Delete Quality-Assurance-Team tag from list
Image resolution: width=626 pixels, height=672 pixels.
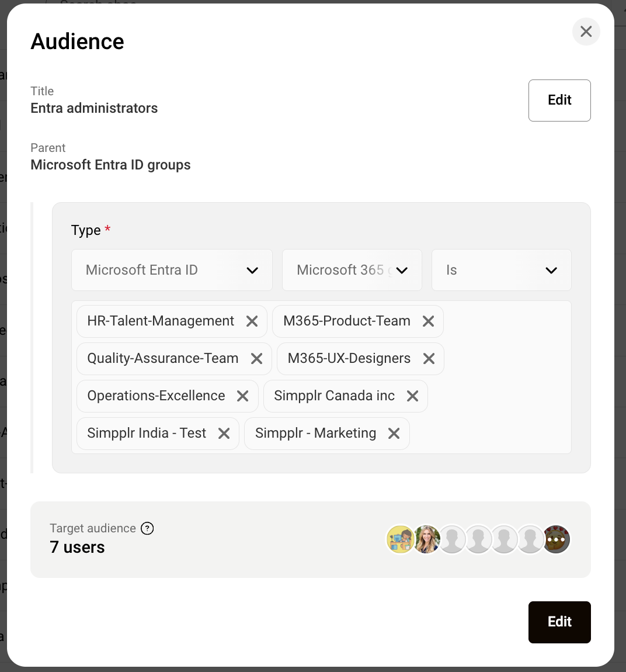(x=256, y=359)
